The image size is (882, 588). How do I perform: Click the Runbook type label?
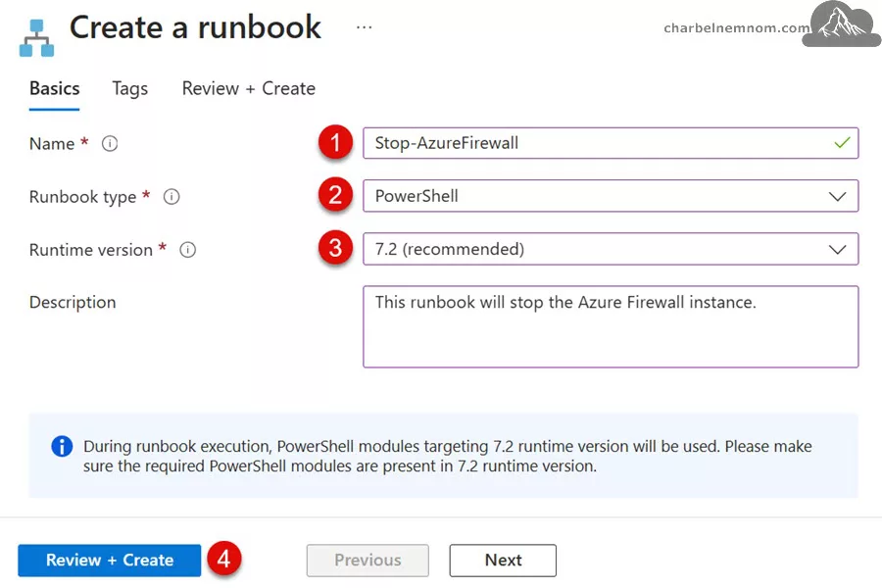click(x=82, y=197)
